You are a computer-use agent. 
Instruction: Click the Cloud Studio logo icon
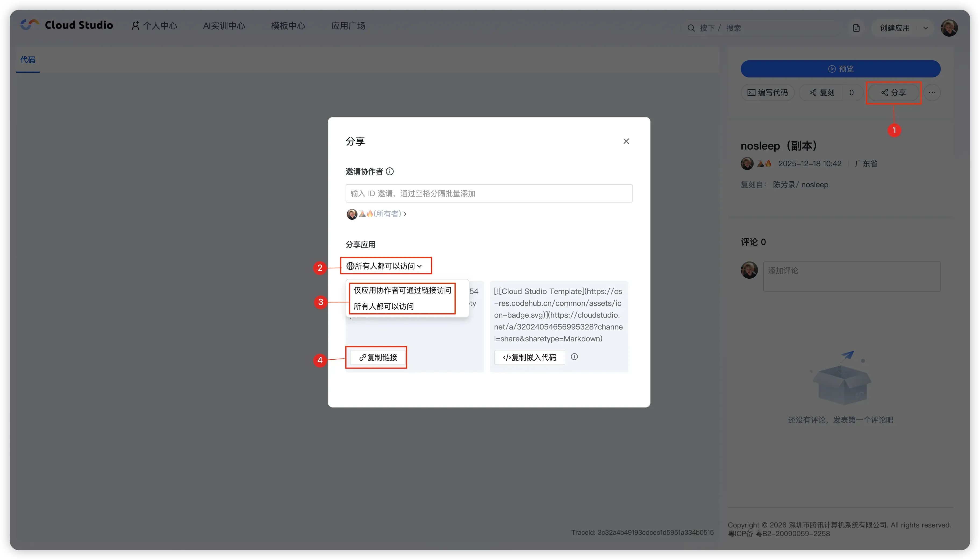pos(30,25)
